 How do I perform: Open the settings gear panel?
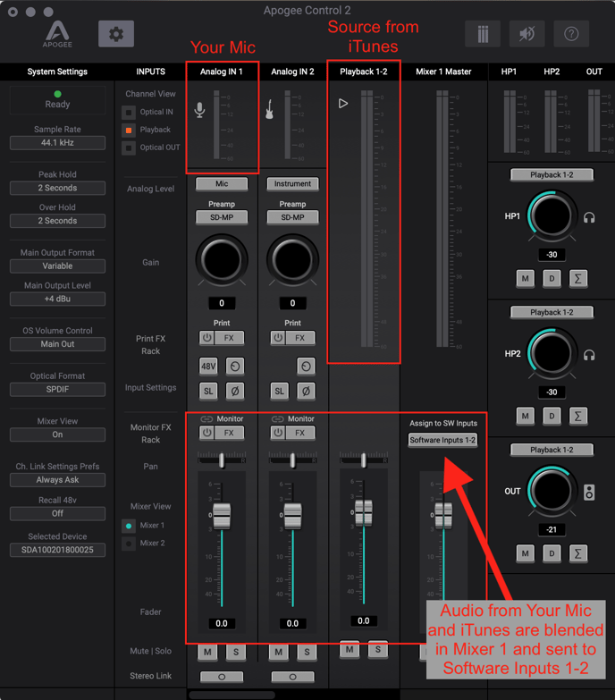click(x=116, y=34)
